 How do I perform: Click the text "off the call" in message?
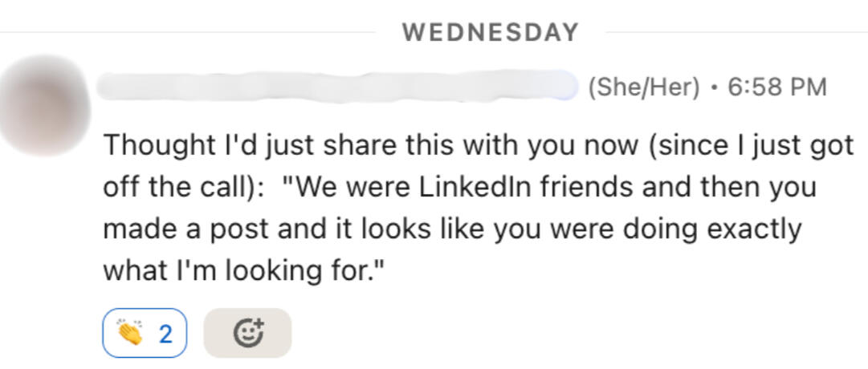pos(171,188)
